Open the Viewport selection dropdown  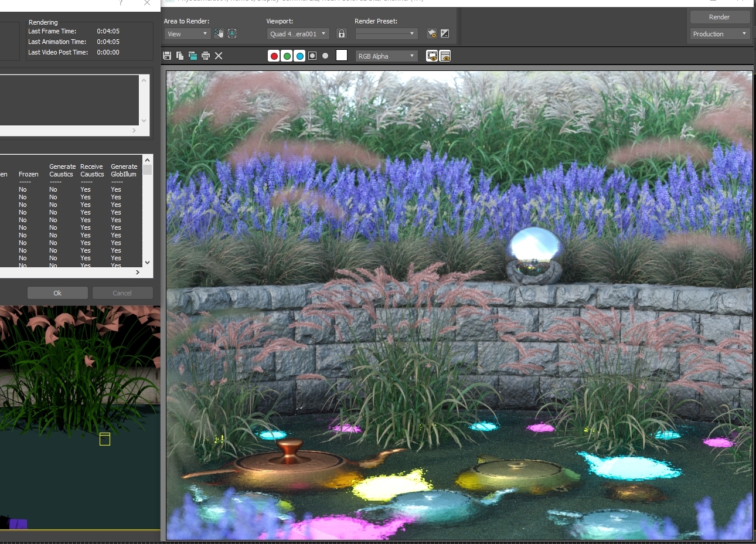tap(298, 33)
